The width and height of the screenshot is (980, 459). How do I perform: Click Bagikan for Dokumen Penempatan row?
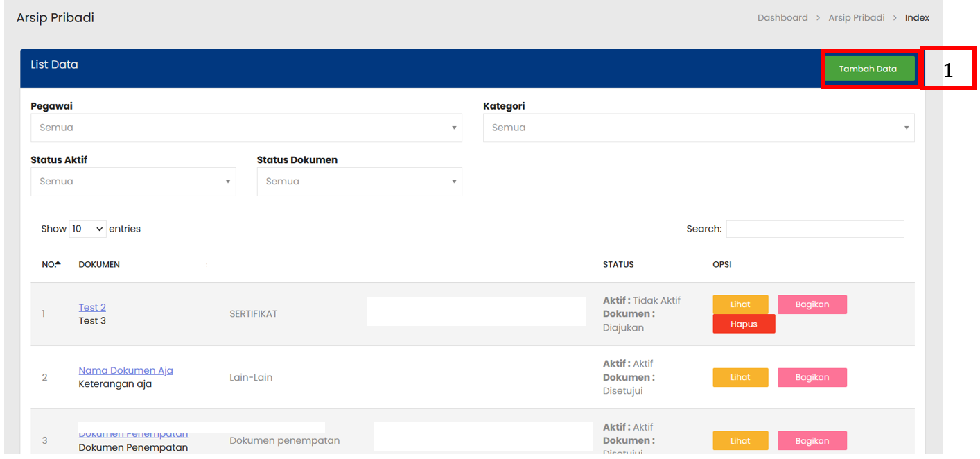(812, 440)
